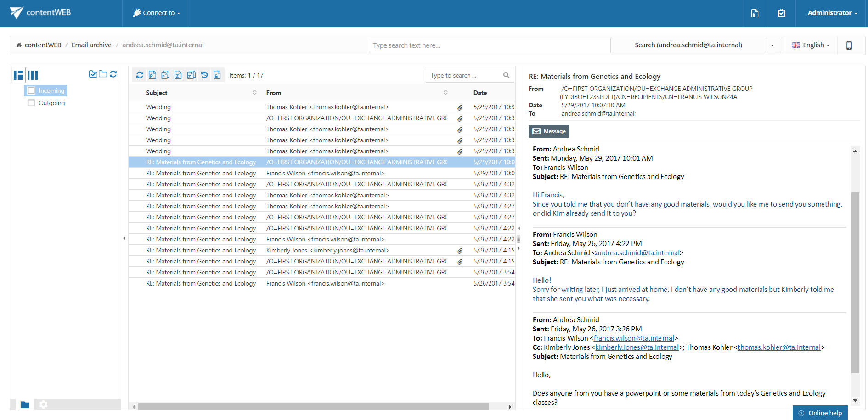
Task: Open the Connect to dropdown menu
Action: click(156, 13)
